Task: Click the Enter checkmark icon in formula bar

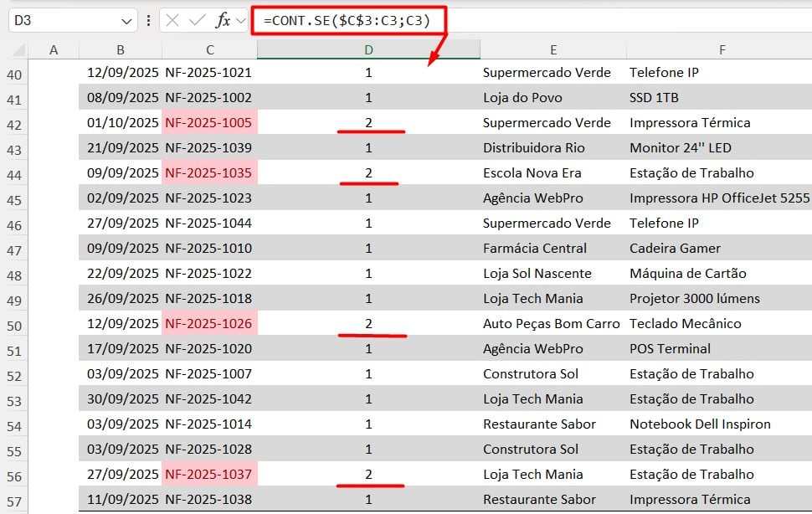Action: pos(197,20)
